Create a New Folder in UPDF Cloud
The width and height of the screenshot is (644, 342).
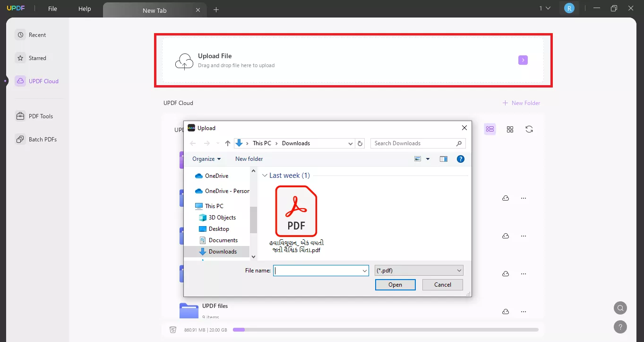[521, 103]
